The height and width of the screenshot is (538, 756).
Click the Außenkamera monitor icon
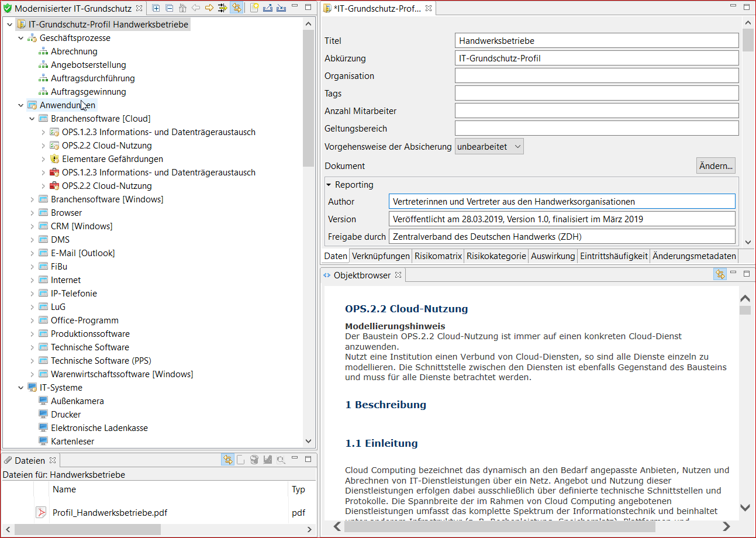(43, 401)
